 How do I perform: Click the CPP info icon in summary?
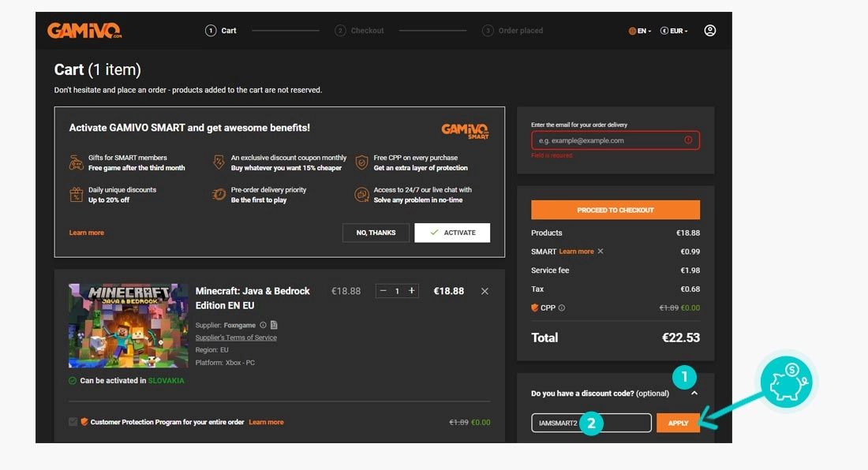[562, 308]
